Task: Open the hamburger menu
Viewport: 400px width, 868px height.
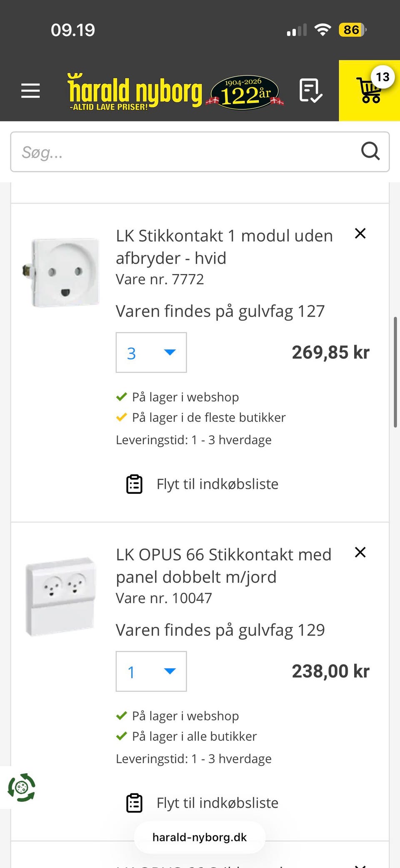Action: click(x=30, y=91)
